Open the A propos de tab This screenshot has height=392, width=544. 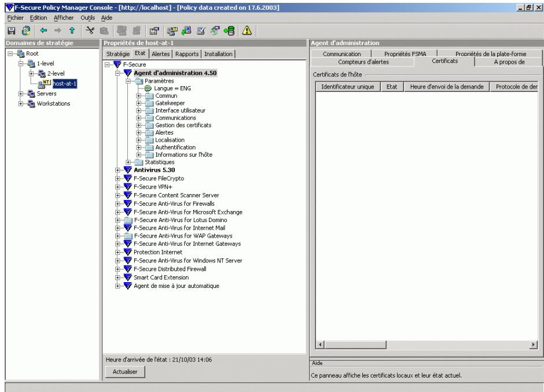click(x=509, y=62)
